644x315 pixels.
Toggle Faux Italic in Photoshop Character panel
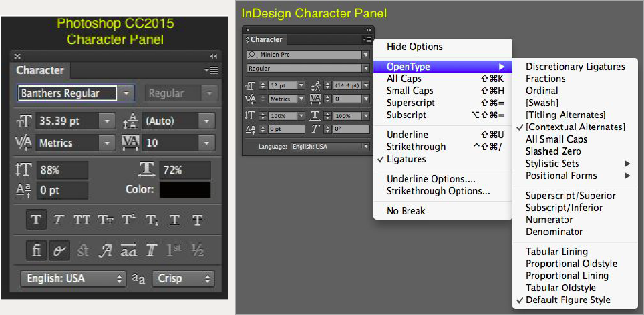point(59,220)
